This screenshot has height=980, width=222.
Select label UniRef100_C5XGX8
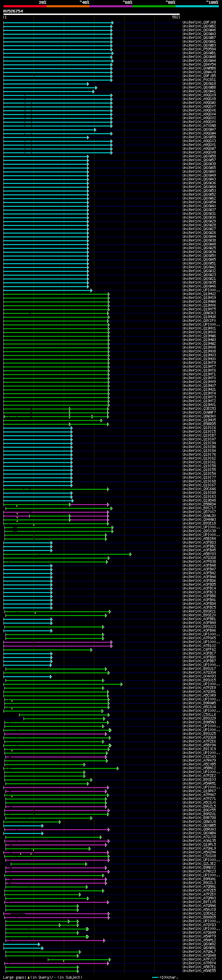(199, 856)
